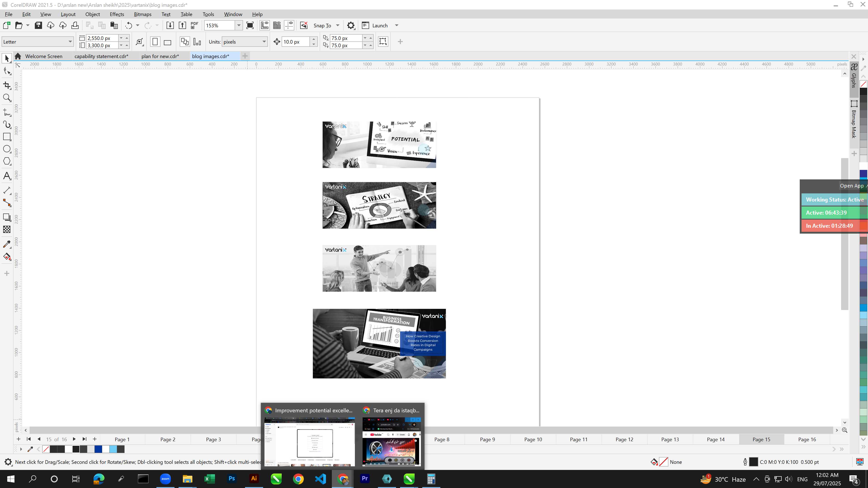
Task: Toggle Current page layout
Action: pyautogui.click(x=197, y=42)
